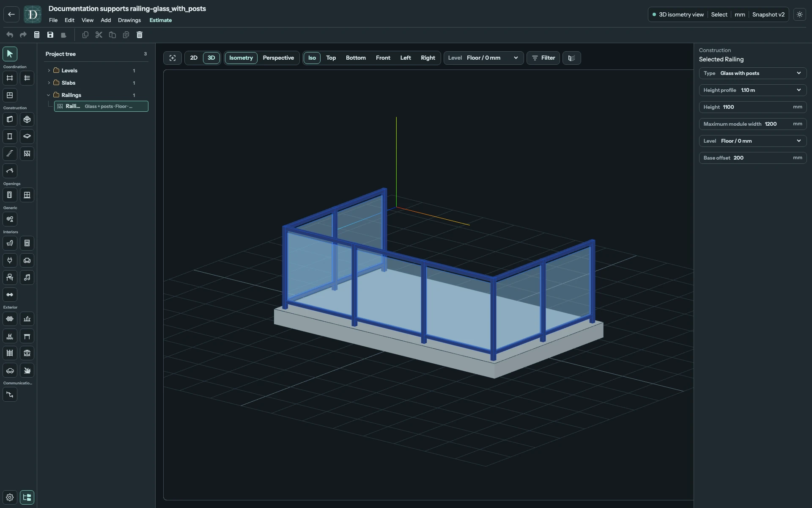This screenshot has width=812, height=508.
Task: Toggle the section box view icon
Action: click(572, 58)
